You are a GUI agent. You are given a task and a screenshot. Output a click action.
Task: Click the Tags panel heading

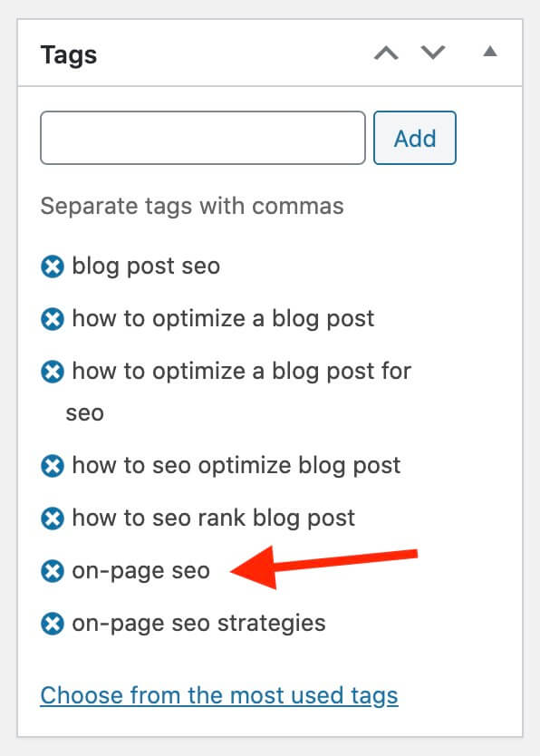point(68,54)
